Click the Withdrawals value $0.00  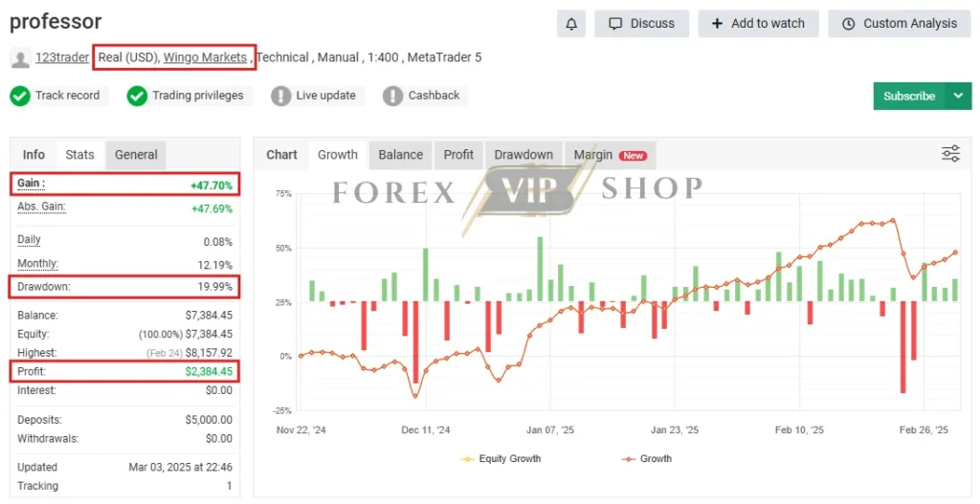[219, 438]
